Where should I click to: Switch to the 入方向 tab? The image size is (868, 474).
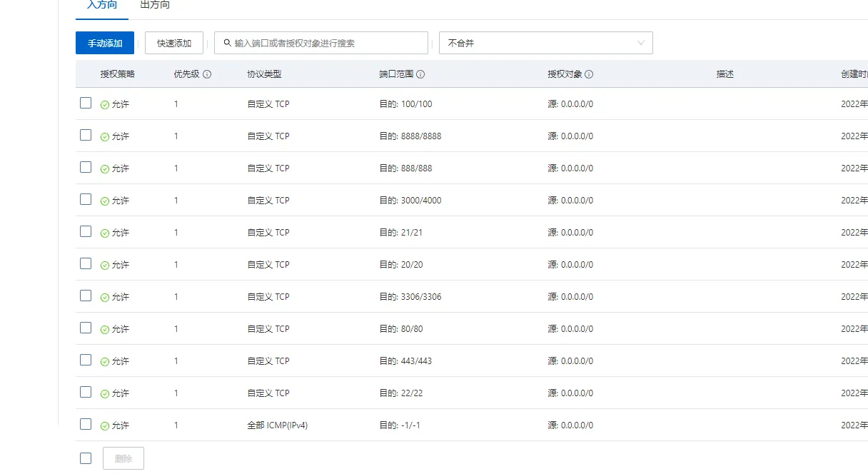tap(102, 5)
